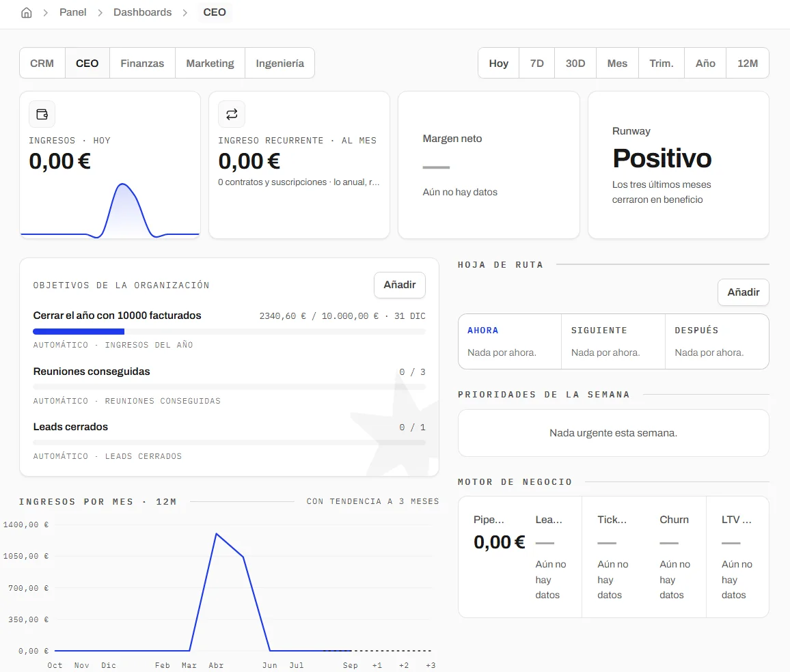Open the Cerrar el año con 10000 facturados objective
This screenshot has width=790, height=672.
click(117, 316)
